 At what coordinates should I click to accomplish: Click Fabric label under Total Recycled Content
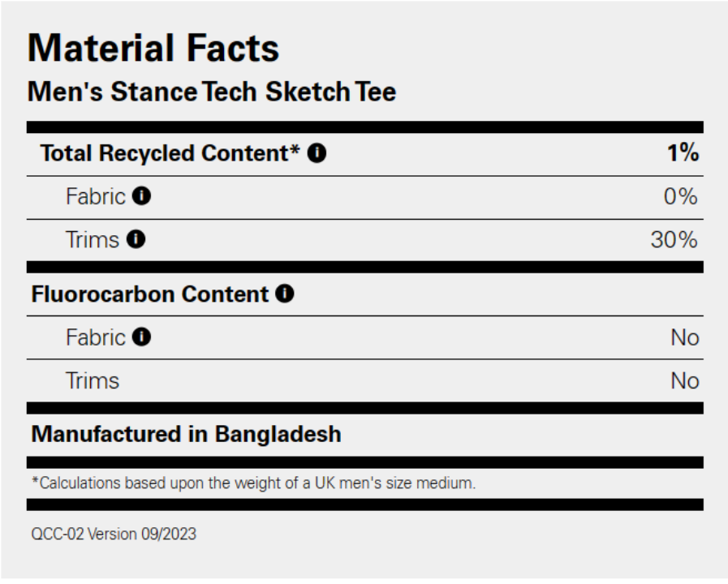click(96, 196)
